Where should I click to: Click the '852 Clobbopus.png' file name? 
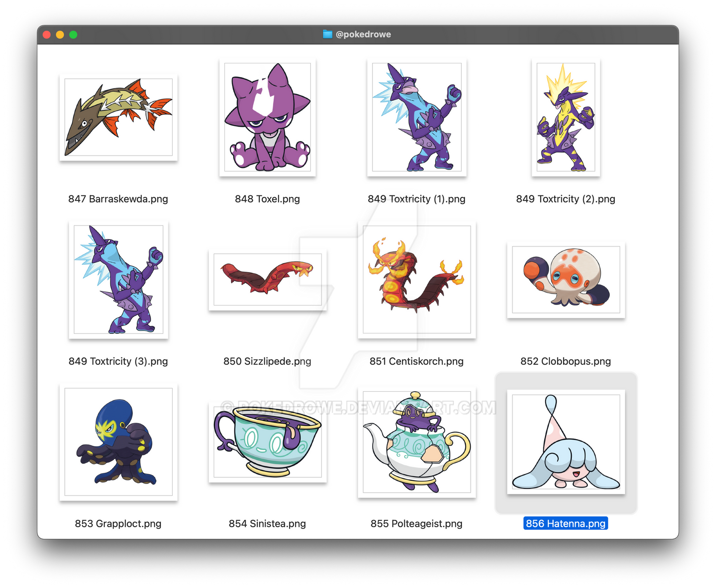566,361
